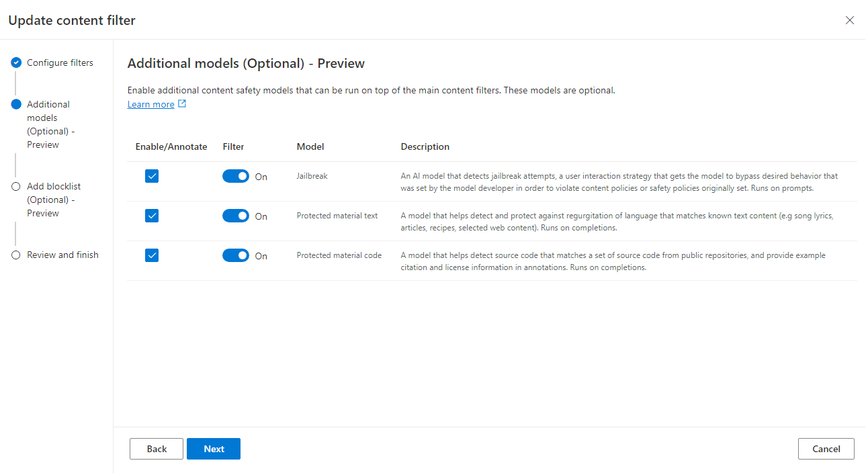Screen dimensions: 868x475
Task: Click the Filter column header
Action: [x=233, y=146]
